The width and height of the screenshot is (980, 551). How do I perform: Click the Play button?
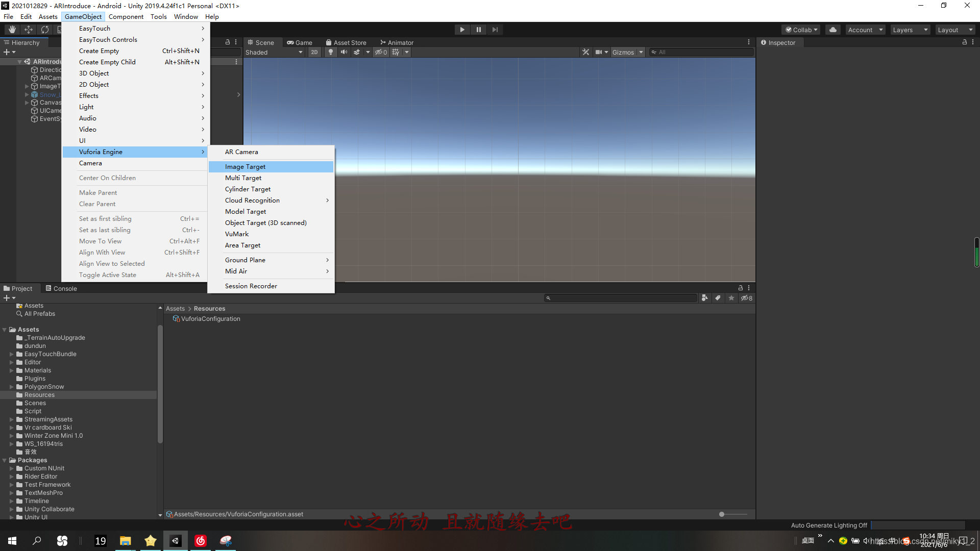pos(462,30)
